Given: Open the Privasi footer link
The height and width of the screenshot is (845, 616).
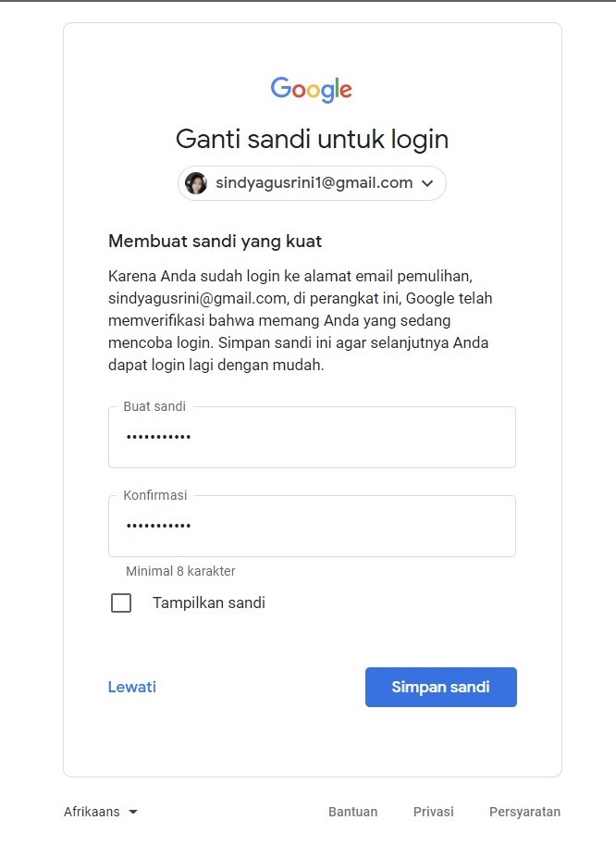Looking at the screenshot, I should point(434,812).
